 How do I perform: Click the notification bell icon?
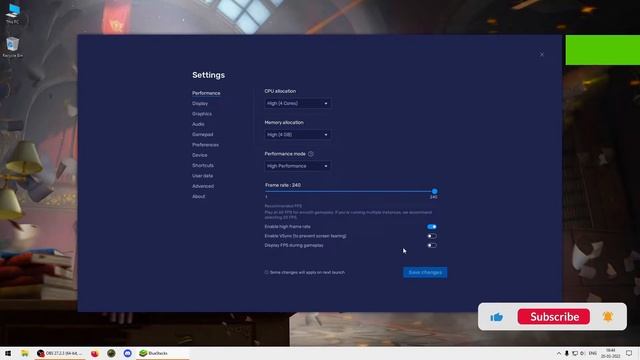pyautogui.click(x=607, y=317)
